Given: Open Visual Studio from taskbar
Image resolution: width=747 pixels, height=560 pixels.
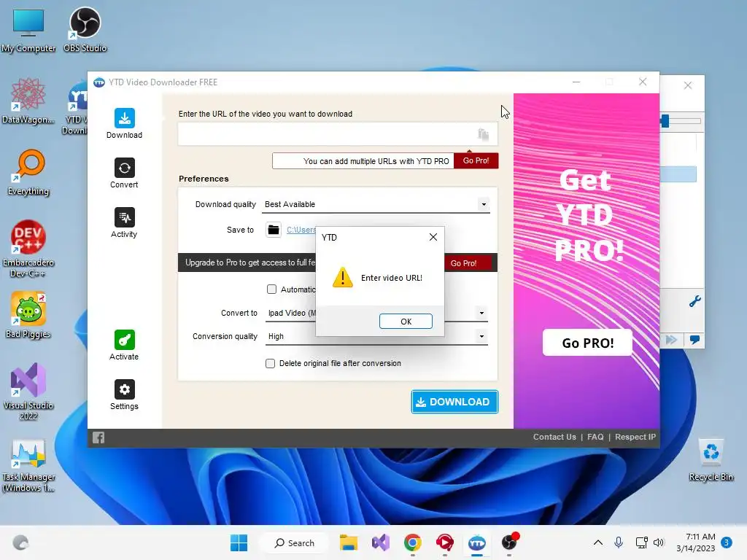Looking at the screenshot, I should pos(381,542).
